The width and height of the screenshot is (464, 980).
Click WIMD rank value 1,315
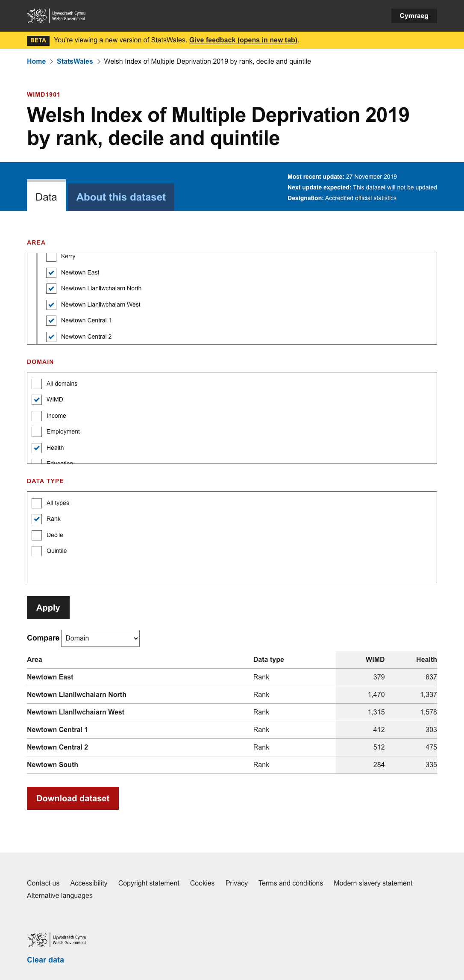click(376, 712)
